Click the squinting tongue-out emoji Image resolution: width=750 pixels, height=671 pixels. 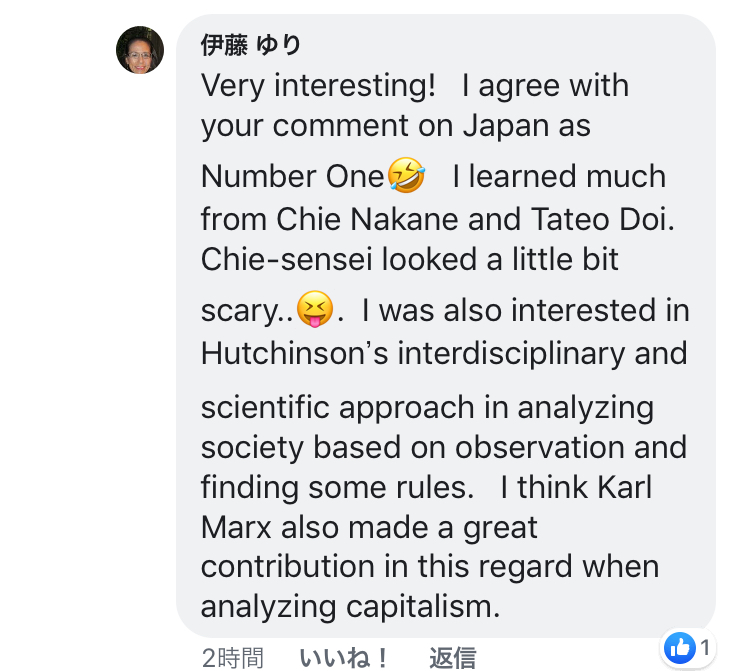click(315, 309)
